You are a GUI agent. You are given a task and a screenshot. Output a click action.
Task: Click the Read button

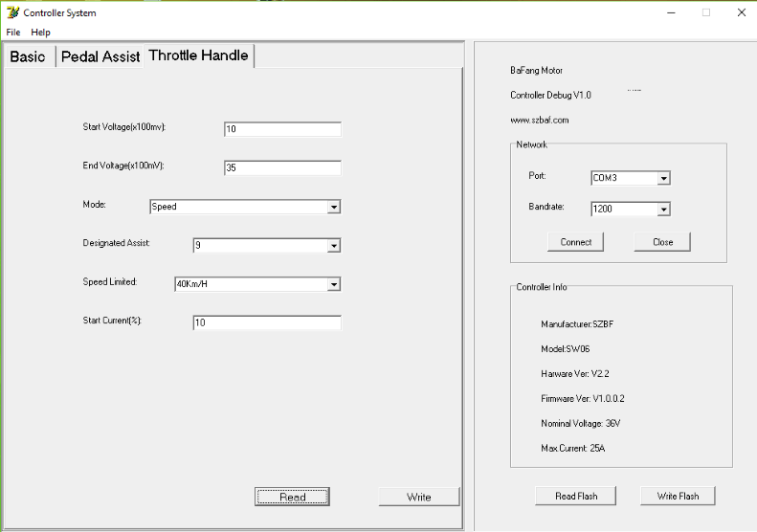[x=292, y=497]
